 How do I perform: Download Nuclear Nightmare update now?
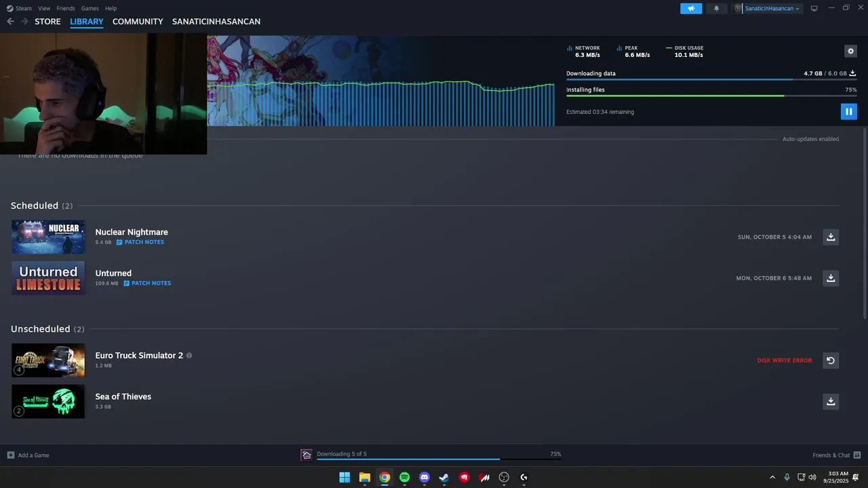831,237
